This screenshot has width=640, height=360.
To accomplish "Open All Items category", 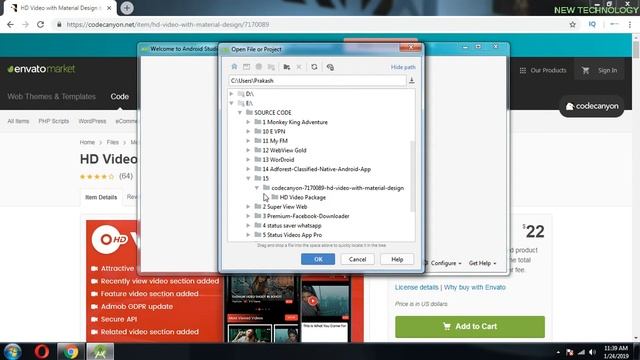I will click(x=18, y=121).
